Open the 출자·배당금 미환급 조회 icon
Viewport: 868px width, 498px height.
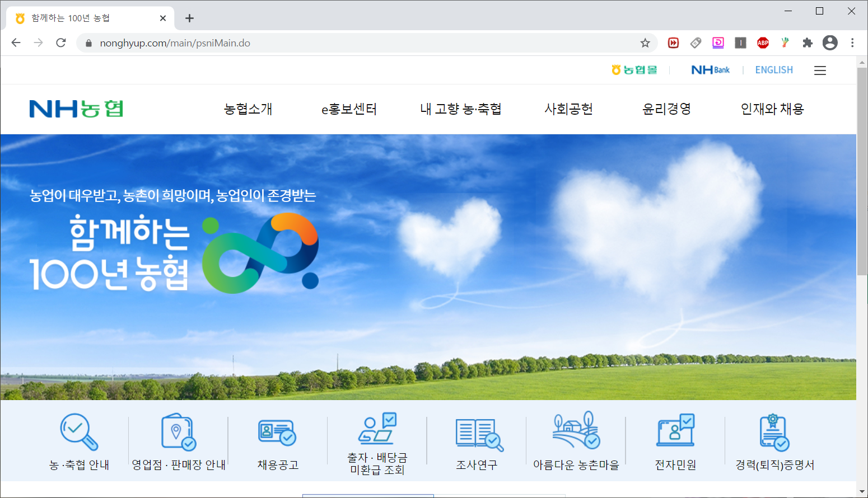pos(377,429)
